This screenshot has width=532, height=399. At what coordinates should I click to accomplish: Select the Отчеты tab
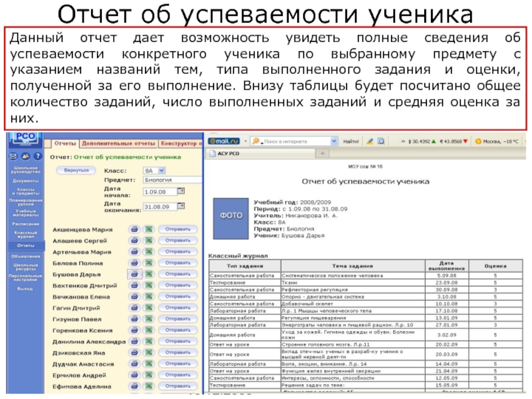pyautogui.click(x=65, y=143)
